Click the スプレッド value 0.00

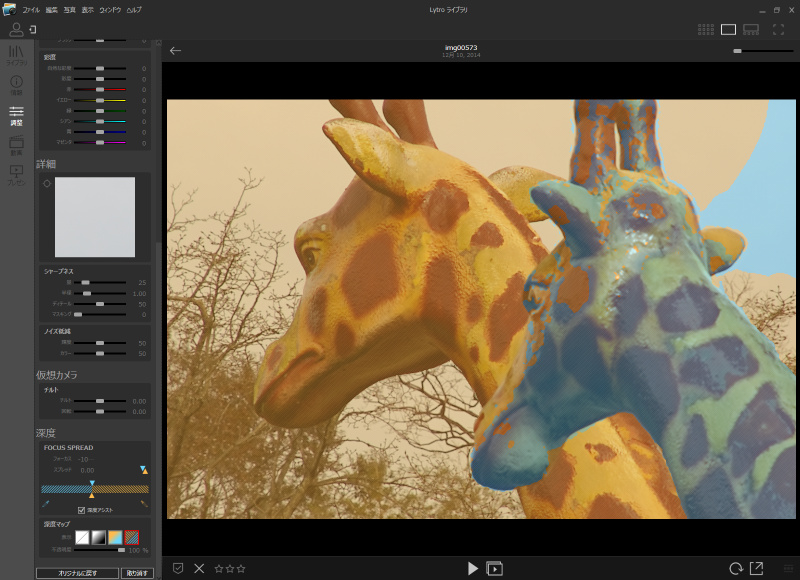[87, 470]
